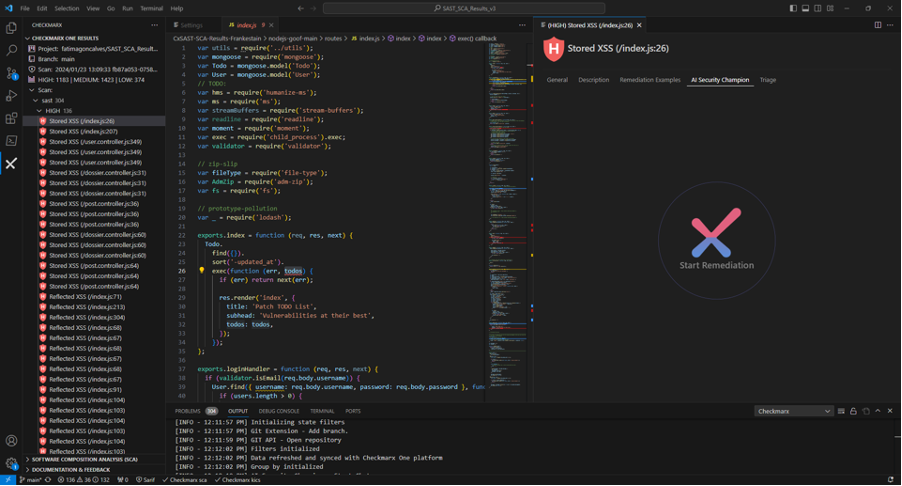The width and height of the screenshot is (902, 486).
Task: Toggle secondary side bar layout icon
Action: click(x=817, y=9)
